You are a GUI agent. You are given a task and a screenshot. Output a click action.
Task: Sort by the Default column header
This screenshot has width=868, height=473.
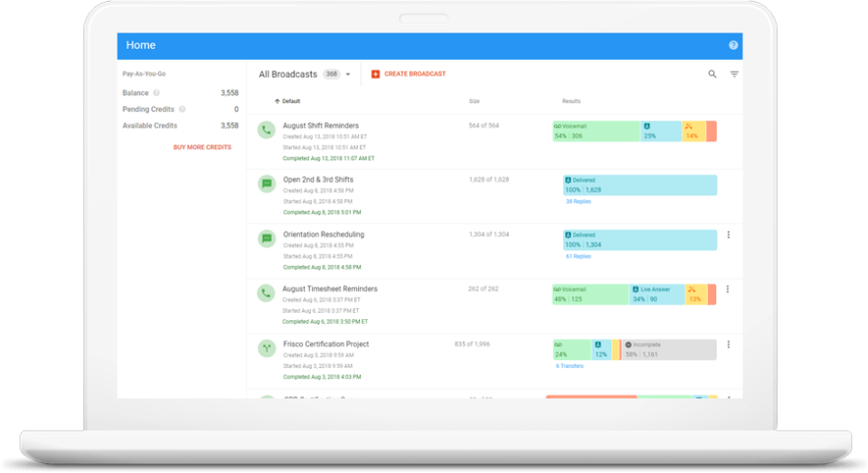(288, 101)
